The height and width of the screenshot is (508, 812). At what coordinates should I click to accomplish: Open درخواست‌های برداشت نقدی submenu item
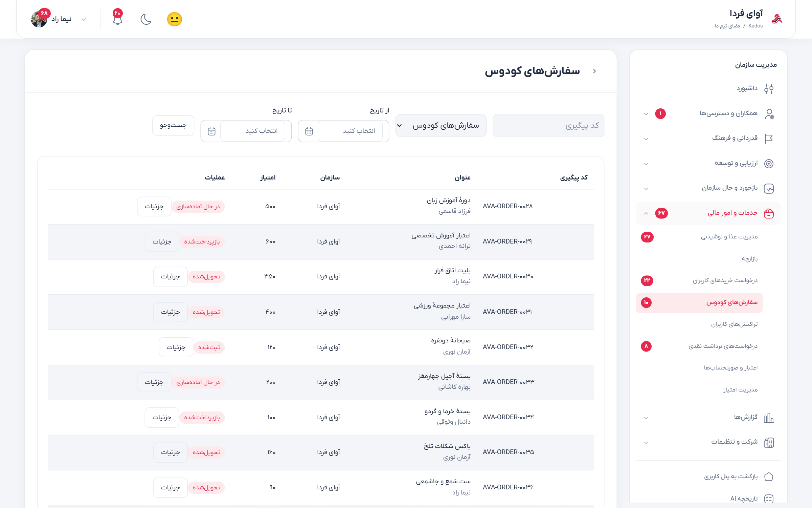click(x=699, y=346)
